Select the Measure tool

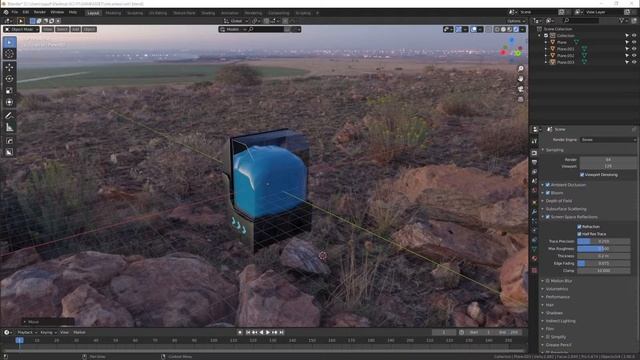9,128
